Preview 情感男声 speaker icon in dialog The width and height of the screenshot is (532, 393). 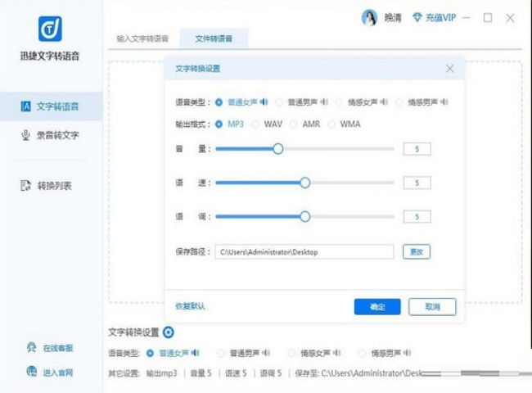(444, 102)
